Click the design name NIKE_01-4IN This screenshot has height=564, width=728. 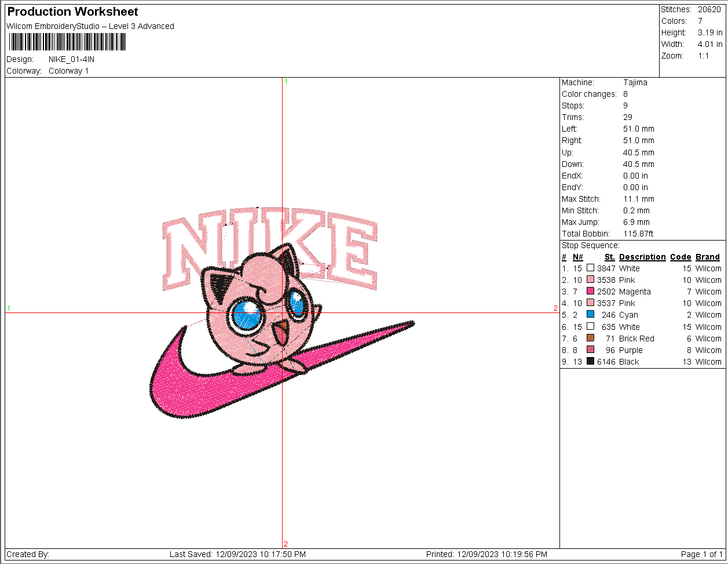(71, 59)
